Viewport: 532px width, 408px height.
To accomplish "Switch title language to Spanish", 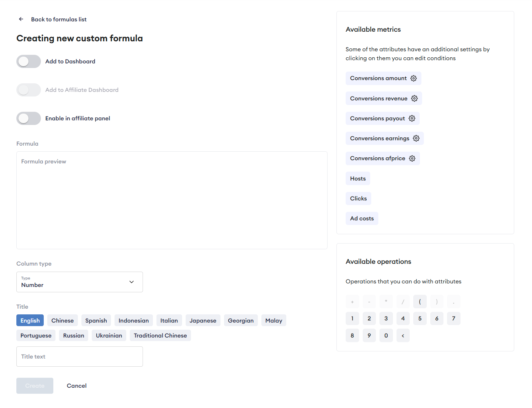I will [96, 320].
